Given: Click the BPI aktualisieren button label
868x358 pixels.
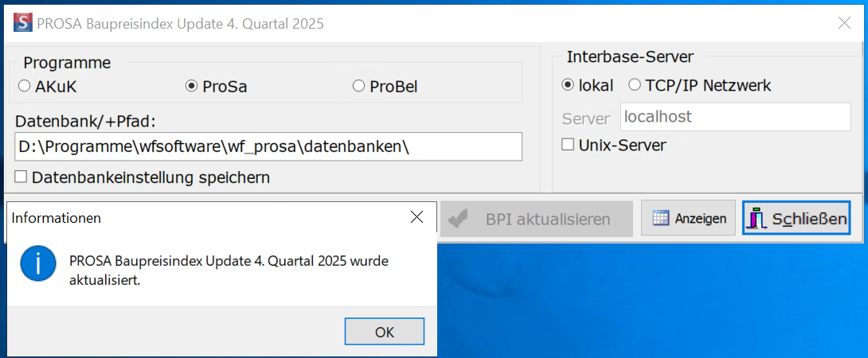Looking at the screenshot, I should point(547,219).
